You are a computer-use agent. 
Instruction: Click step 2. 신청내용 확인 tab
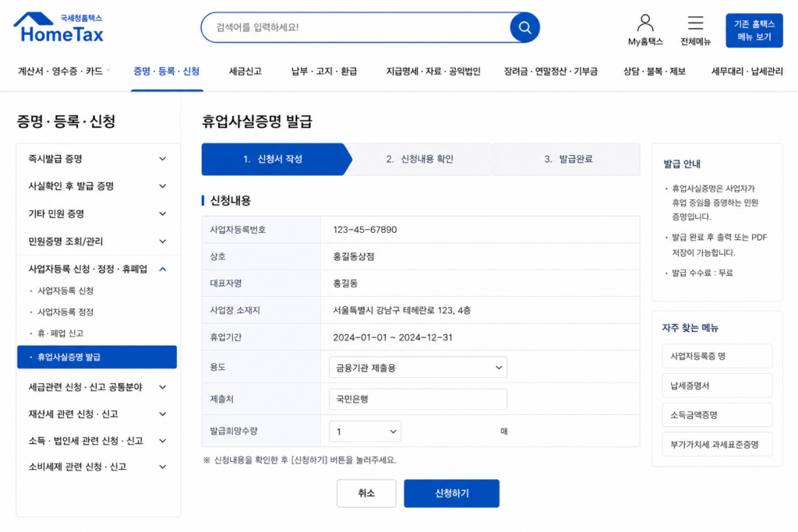pos(420,159)
